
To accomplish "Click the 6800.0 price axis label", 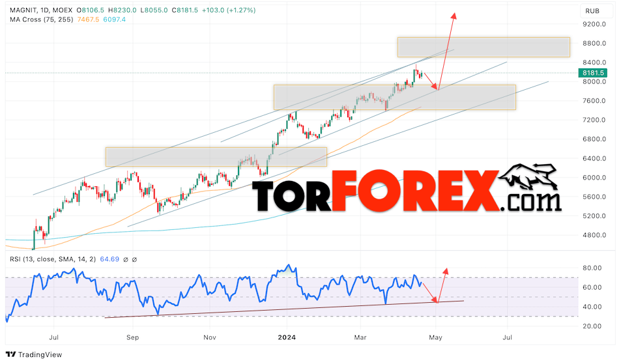I will (594, 139).
